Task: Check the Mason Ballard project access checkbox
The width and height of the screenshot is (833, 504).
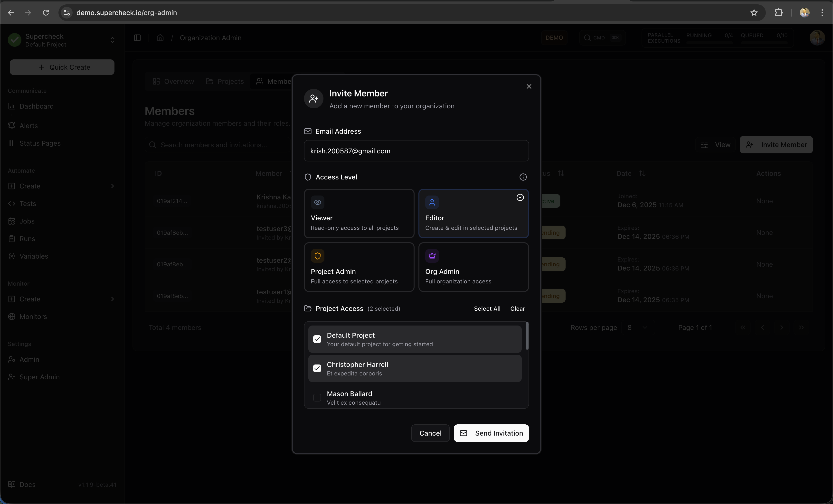Action: [x=317, y=398]
